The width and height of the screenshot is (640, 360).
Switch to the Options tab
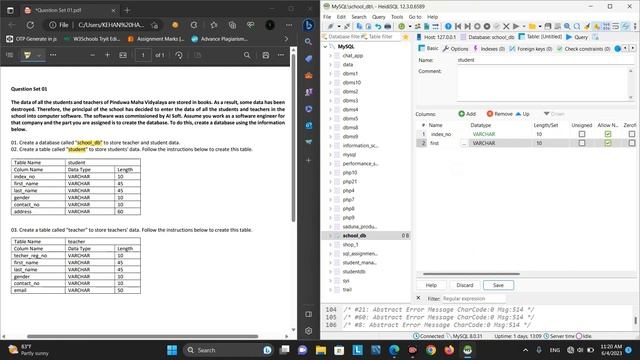(x=456, y=49)
